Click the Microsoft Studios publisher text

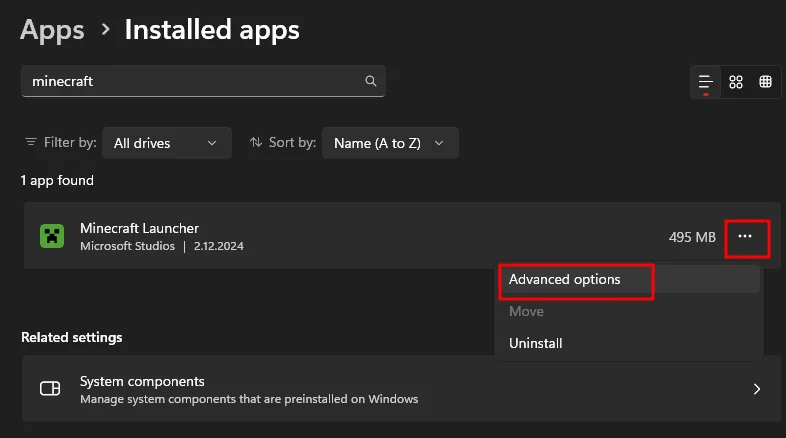127,246
